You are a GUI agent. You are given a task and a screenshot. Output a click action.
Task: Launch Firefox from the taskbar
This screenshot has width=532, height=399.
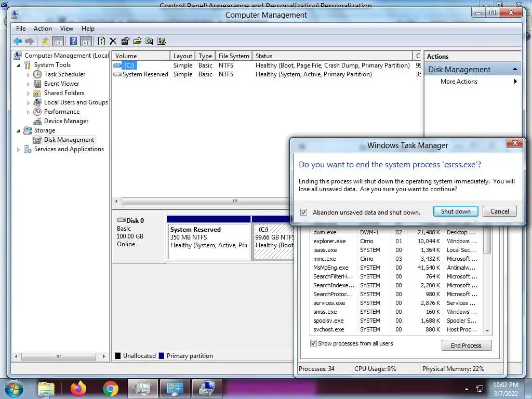(78, 389)
